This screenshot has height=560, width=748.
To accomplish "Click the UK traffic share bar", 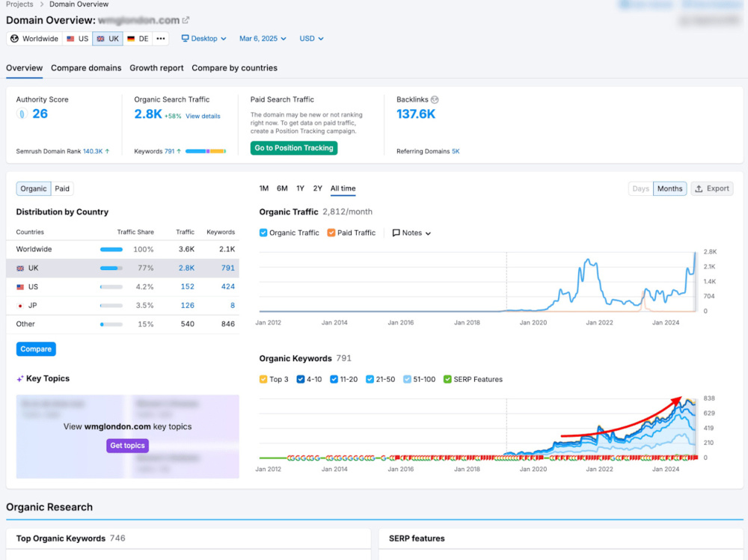I will pyautogui.click(x=111, y=268).
